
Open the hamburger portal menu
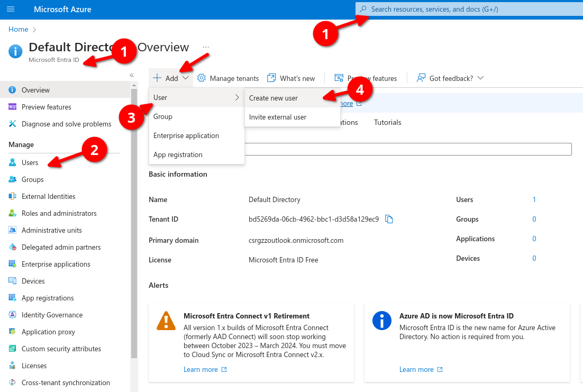pos(11,10)
